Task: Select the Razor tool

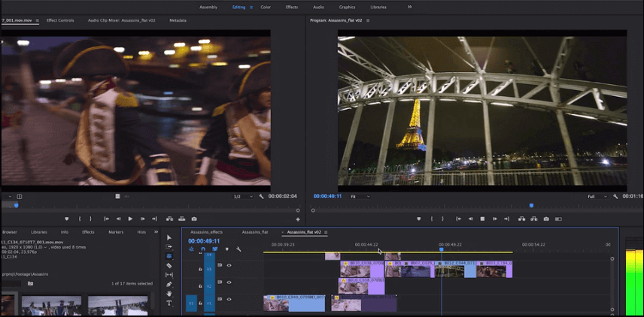Action: point(169,265)
